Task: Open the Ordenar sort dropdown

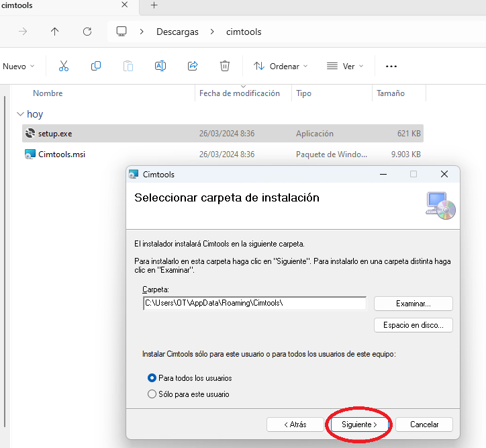Action: [281, 66]
